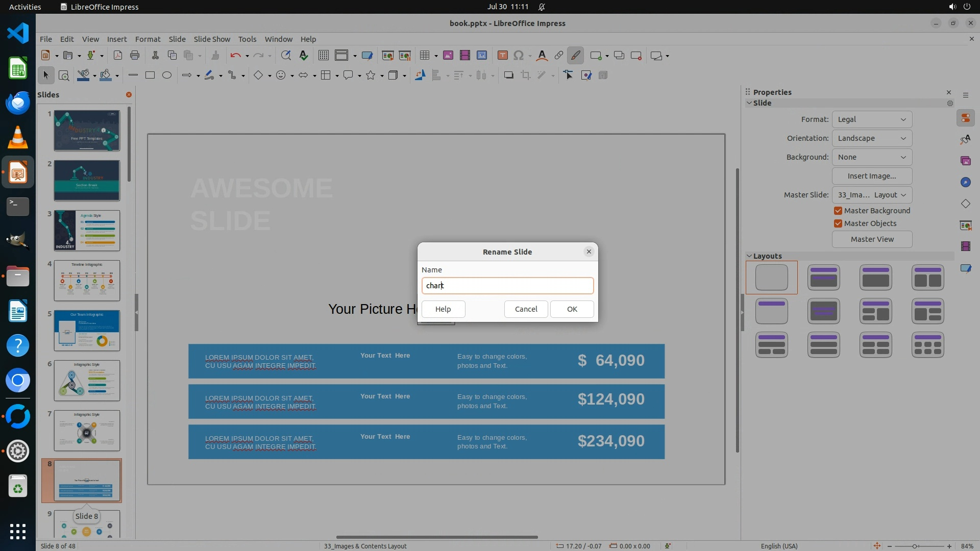Click Cancel in Rename Slide dialog
Screen dimensions: 980x551
pyautogui.click(x=526, y=309)
